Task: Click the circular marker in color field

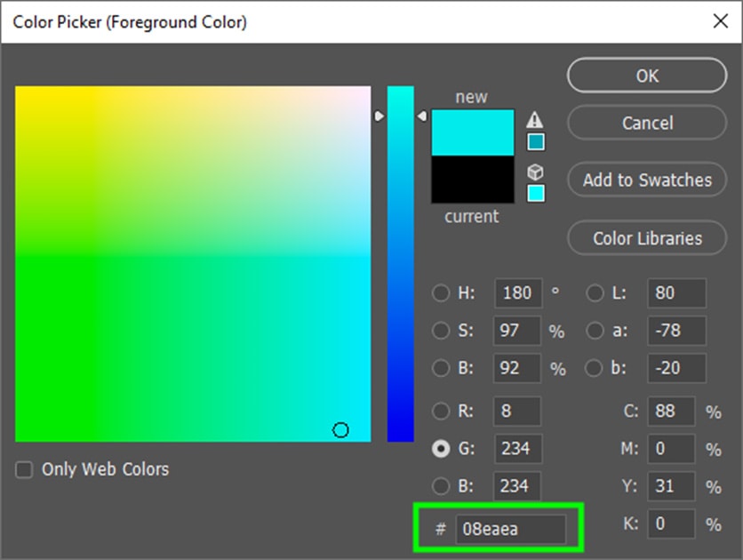Action: [x=340, y=430]
